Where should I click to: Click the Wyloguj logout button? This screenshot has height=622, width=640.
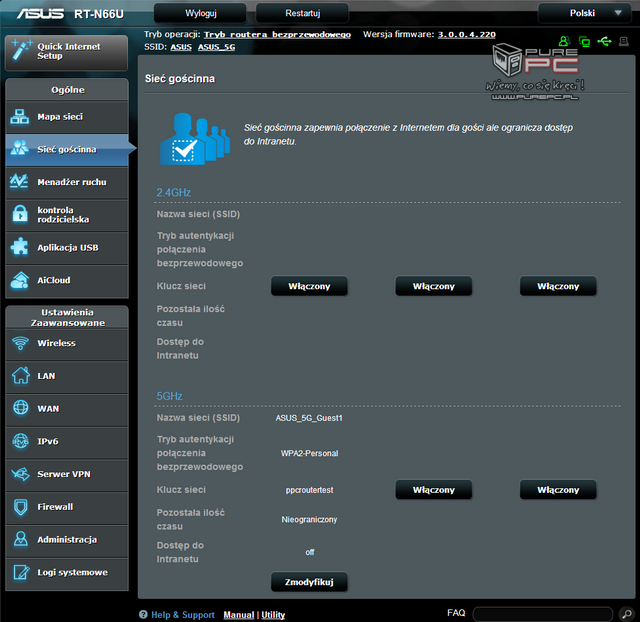coord(200,13)
